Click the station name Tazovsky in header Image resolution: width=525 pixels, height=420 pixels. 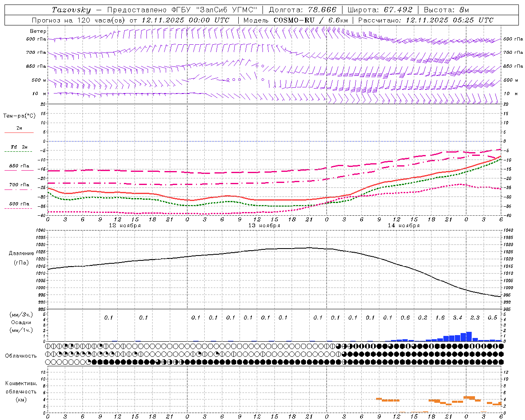pos(71,10)
